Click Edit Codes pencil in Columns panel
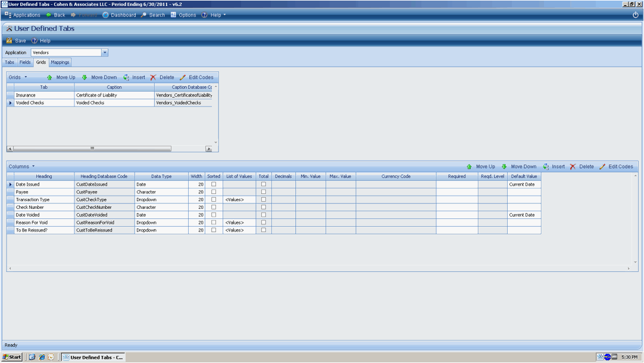The height and width of the screenshot is (363, 644). pos(602,167)
